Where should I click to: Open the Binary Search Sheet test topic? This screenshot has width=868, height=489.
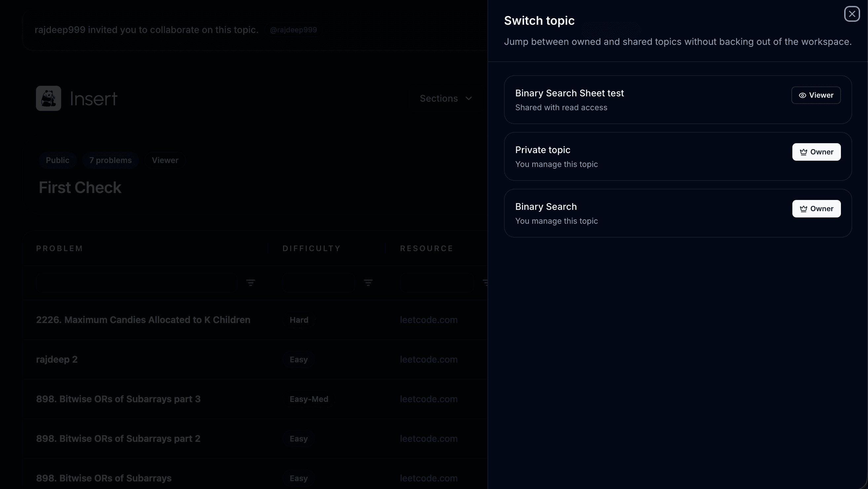click(x=678, y=100)
